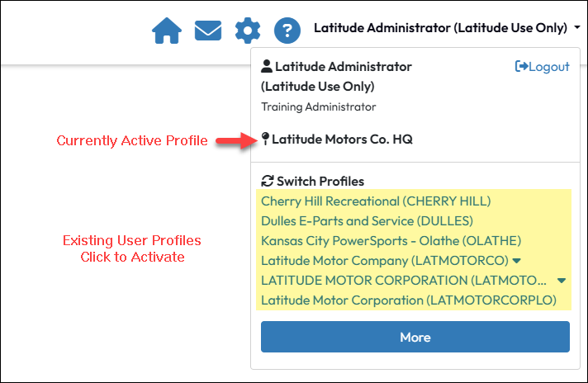The width and height of the screenshot is (588, 383).
Task: Expand the caret beside the uppercase LATITUDE MOTOR CORPORATION
Action: [562, 281]
